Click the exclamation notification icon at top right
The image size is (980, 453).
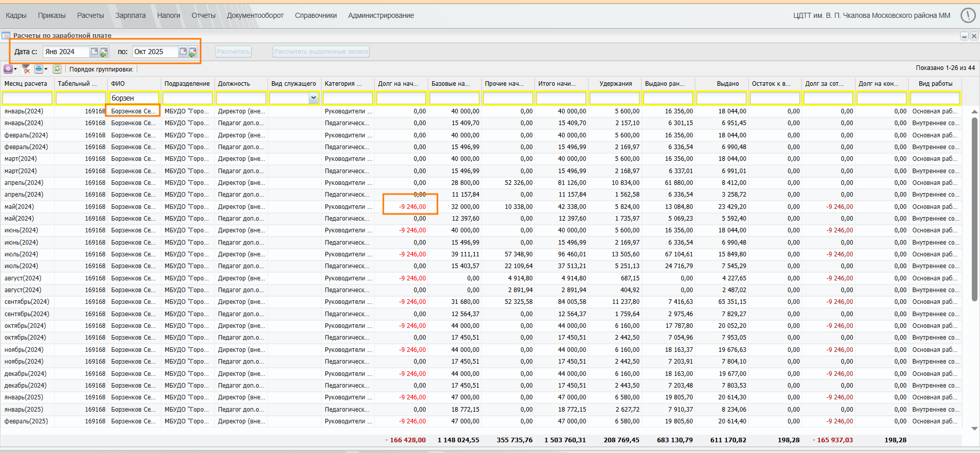tap(968, 15)
